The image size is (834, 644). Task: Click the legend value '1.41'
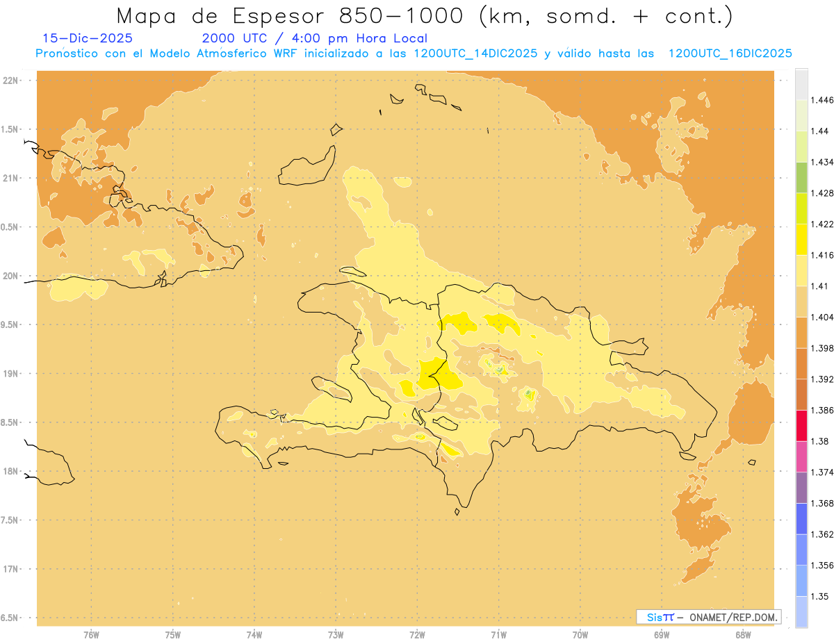(x=820, y=286)
